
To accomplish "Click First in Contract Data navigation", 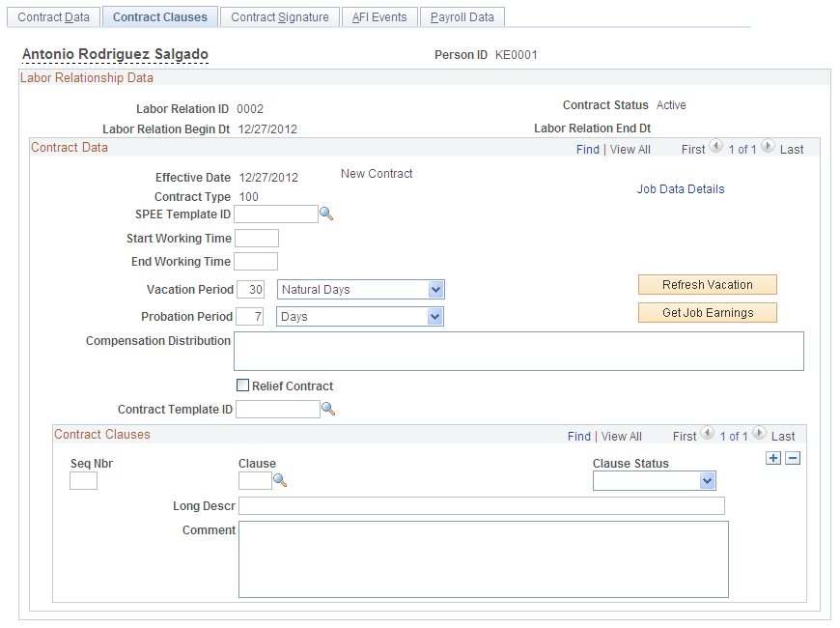I will click(x=693, y=150).
